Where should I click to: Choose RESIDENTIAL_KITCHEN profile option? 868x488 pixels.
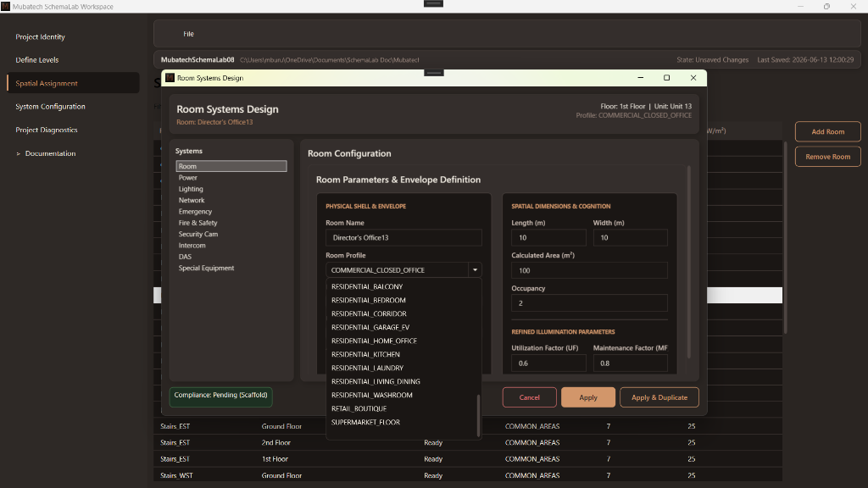tap(402, 354)
